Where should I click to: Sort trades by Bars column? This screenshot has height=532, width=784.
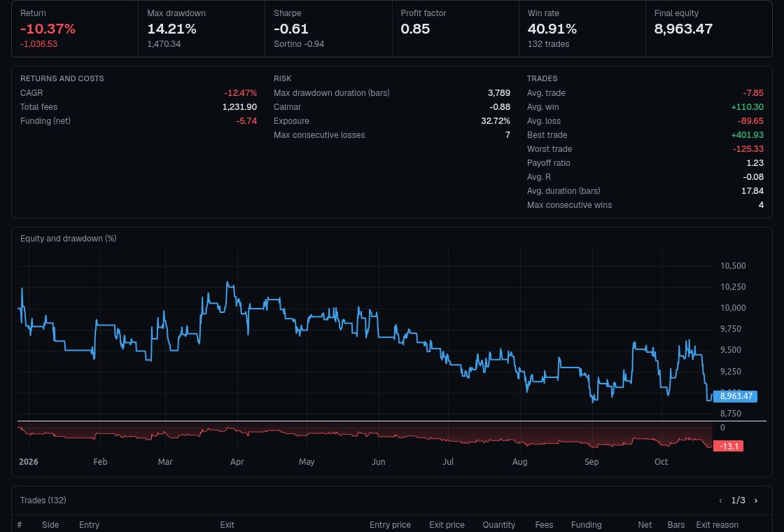click(676, 524)
